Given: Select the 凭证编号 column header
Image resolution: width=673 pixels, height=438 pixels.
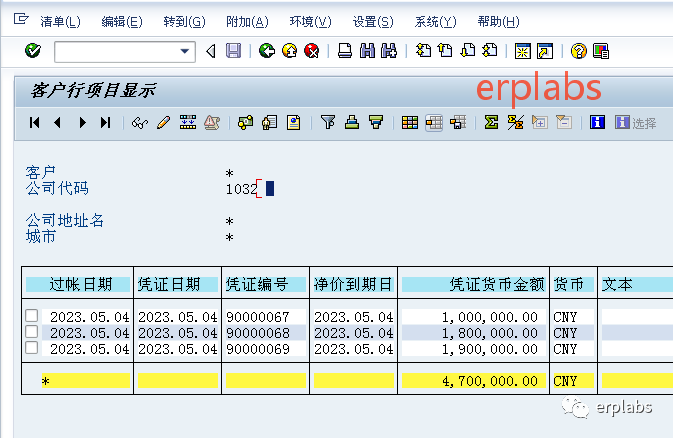Looking at the screenshot, I should [266, 284].
